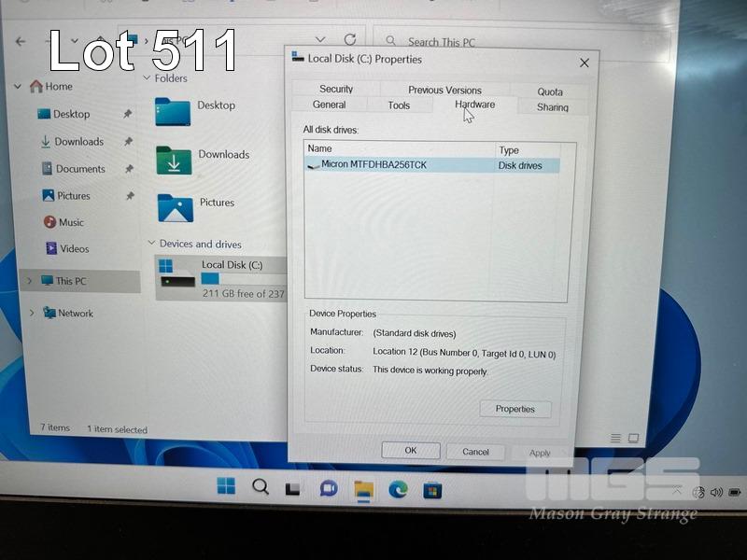Switch to the Security tab

(336, 90)
